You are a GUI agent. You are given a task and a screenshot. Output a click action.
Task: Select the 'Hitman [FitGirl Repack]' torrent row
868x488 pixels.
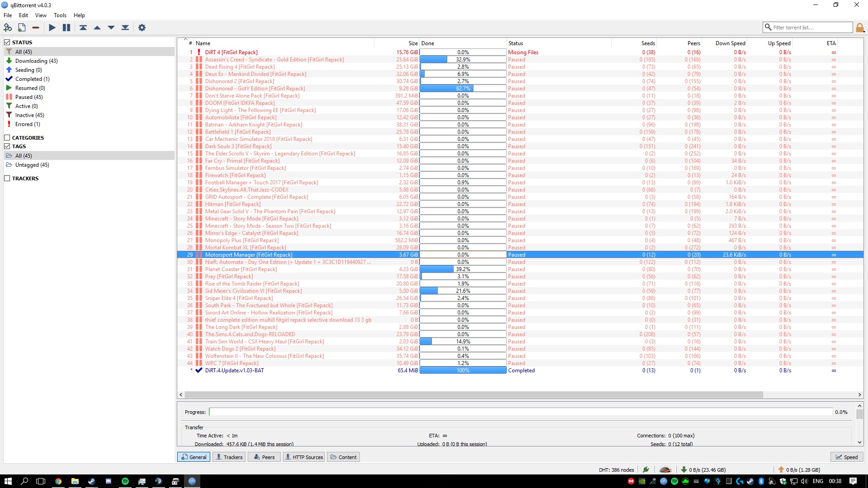pyautogui.click(x=520, y=204)
